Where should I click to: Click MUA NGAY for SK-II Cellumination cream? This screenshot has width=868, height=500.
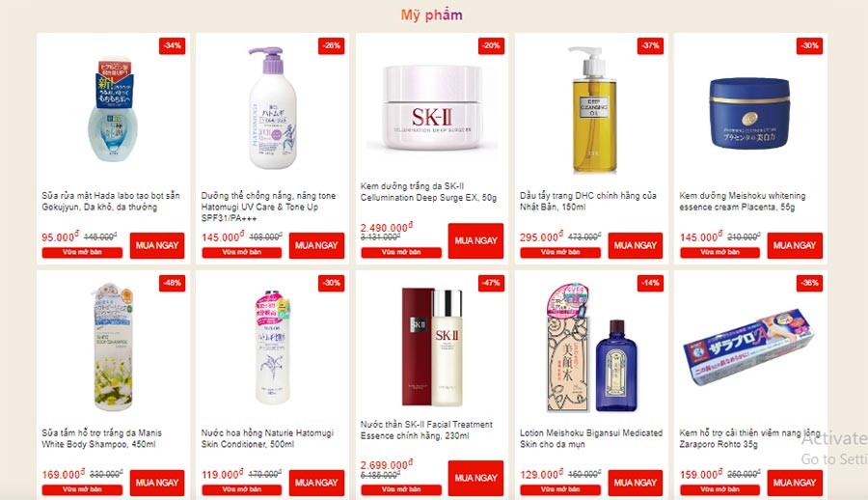click(x=476, y=240)
